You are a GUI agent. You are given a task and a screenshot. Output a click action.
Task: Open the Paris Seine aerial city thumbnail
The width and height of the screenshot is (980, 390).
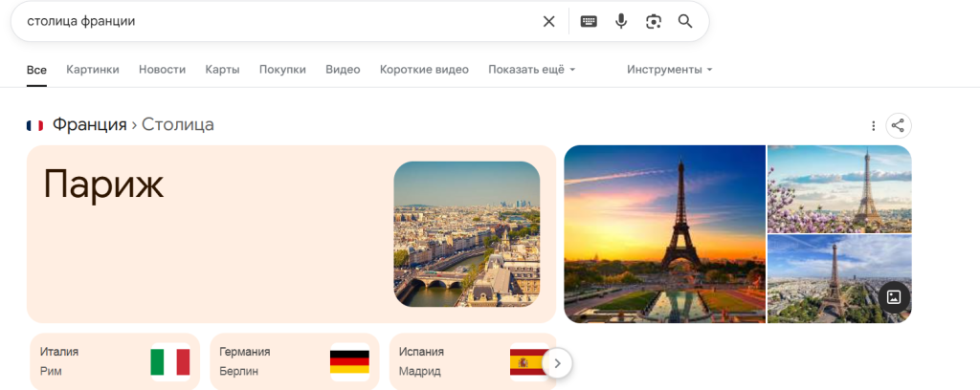click(x=467, y=234)
